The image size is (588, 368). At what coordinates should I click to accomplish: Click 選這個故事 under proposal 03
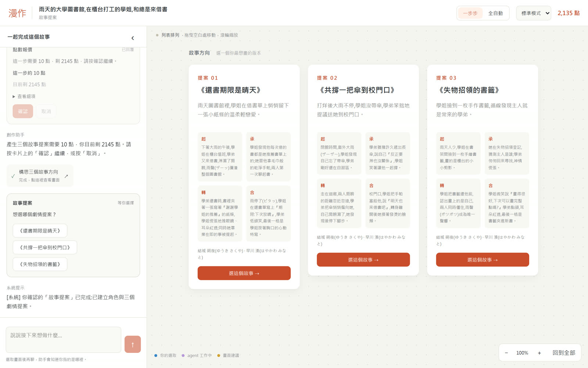(482, 259)
